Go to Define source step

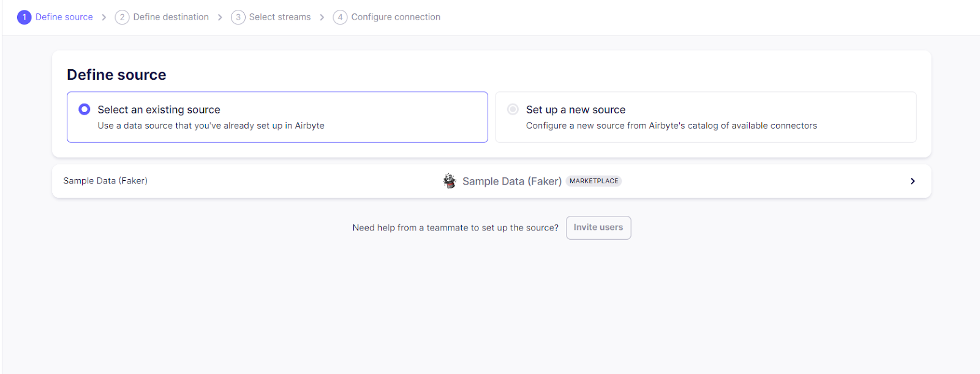[x=64, y=17]
